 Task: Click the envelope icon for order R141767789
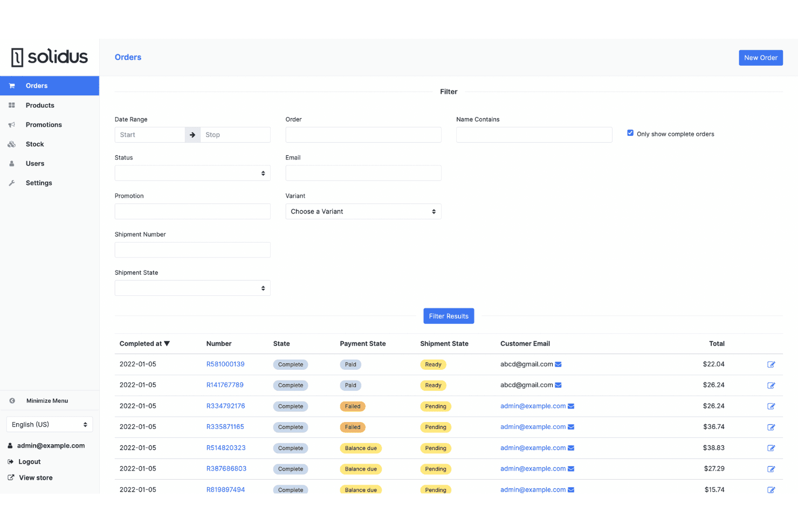(559, 385)
